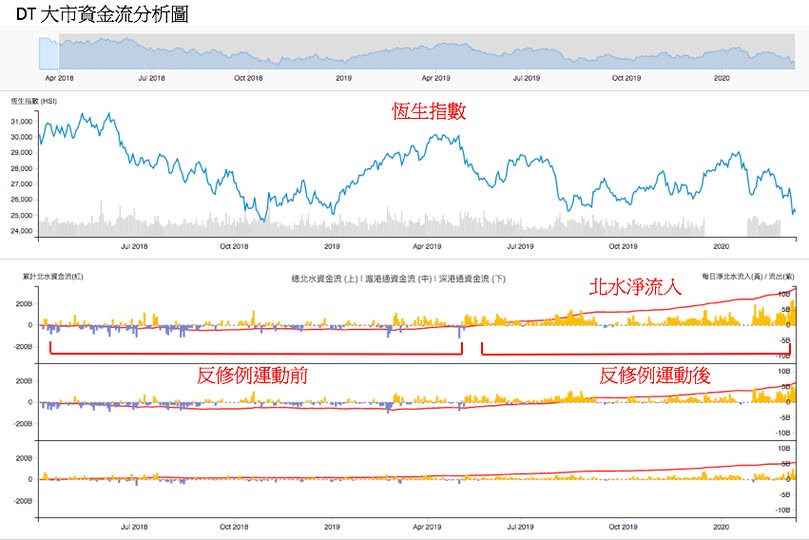Click the 26,000 y-axis value
809x540 pixels.
[22, 200]
